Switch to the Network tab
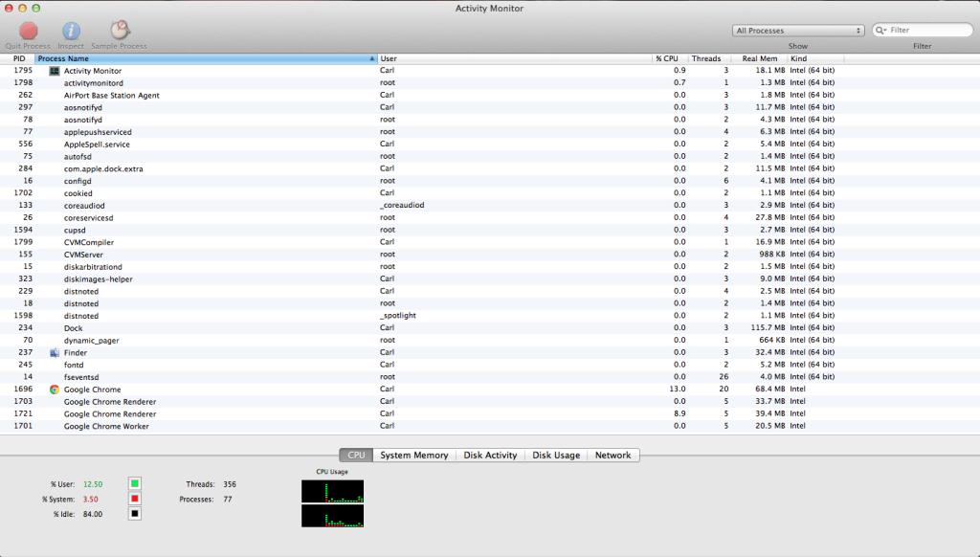This screenshot has height=557, width=980. tap(613, 456)
